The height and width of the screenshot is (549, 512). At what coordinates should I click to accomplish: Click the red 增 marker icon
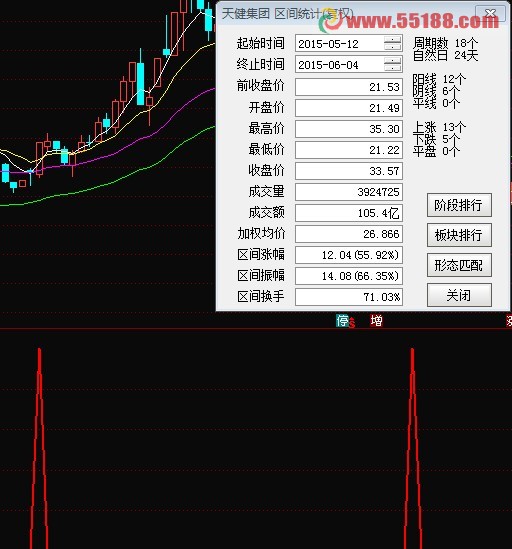point(376,320)
